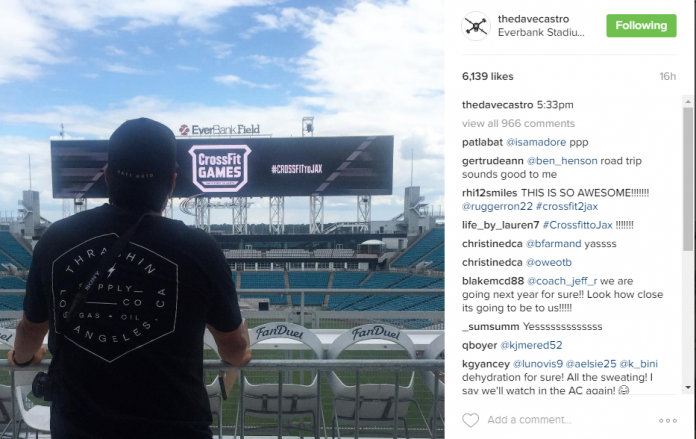Click the comments scrollbar up arrow
696x439 pixels.
click(688, 102)
